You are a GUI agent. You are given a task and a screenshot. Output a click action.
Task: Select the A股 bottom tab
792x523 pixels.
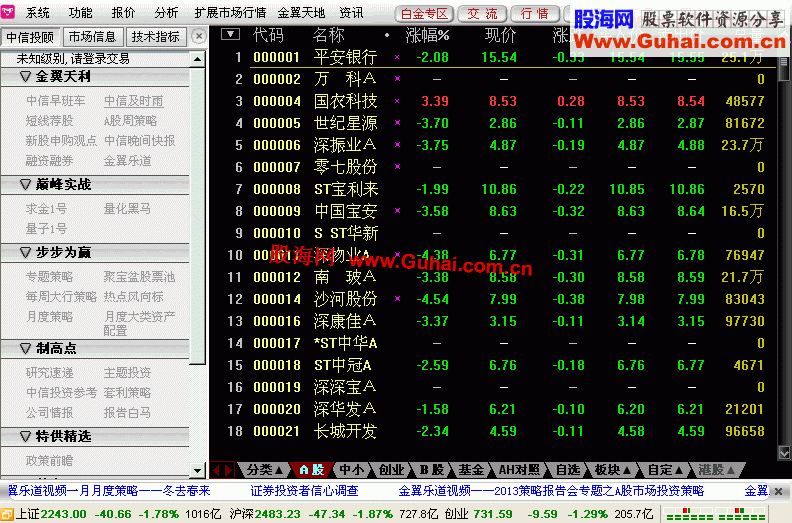click(x=312, y=470)
